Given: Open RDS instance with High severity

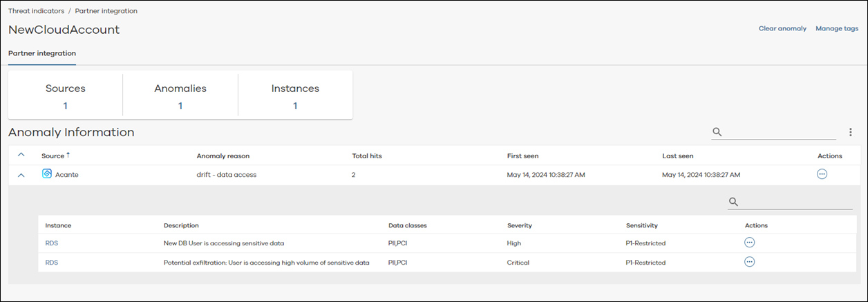Looking at the screenshot, I should click(51, 243).
